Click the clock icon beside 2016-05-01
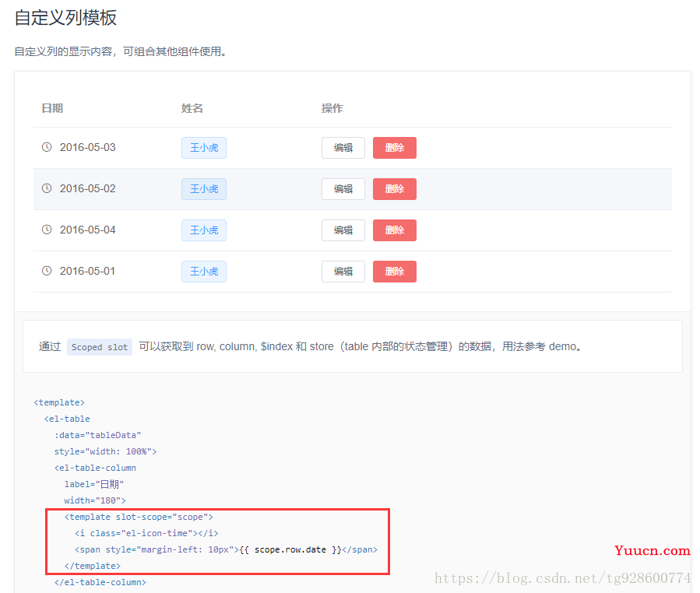The image size is (700, 593). (47, 271)
